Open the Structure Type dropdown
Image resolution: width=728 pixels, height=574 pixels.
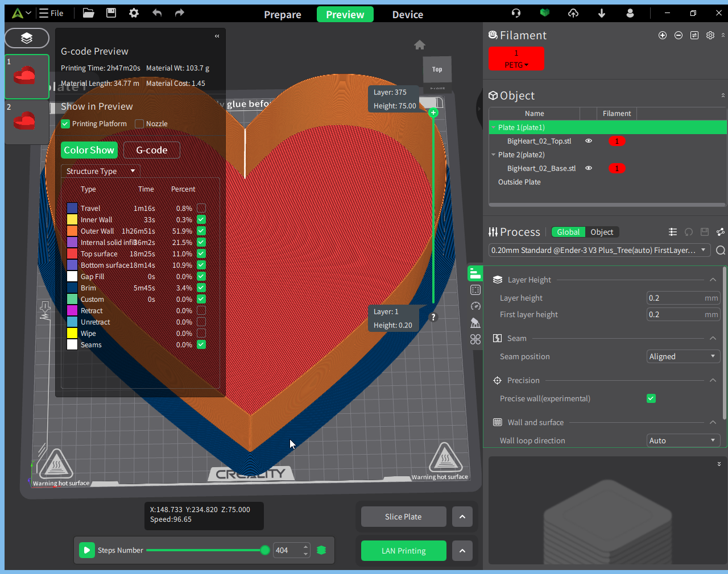[x=101, y=171]
